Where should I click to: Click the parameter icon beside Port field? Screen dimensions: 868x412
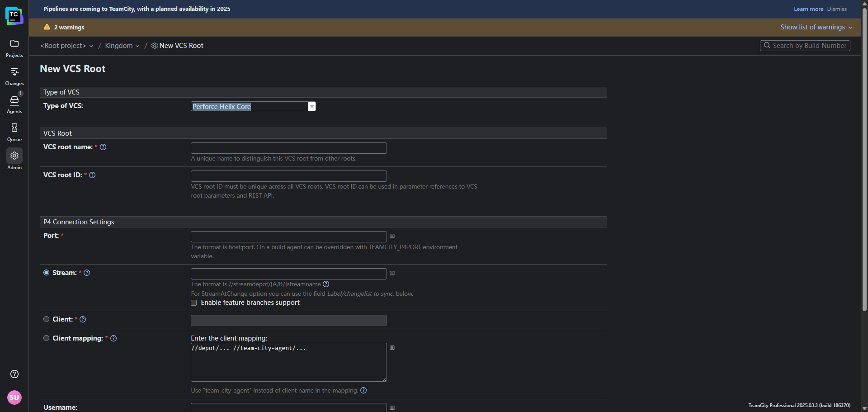392,236
